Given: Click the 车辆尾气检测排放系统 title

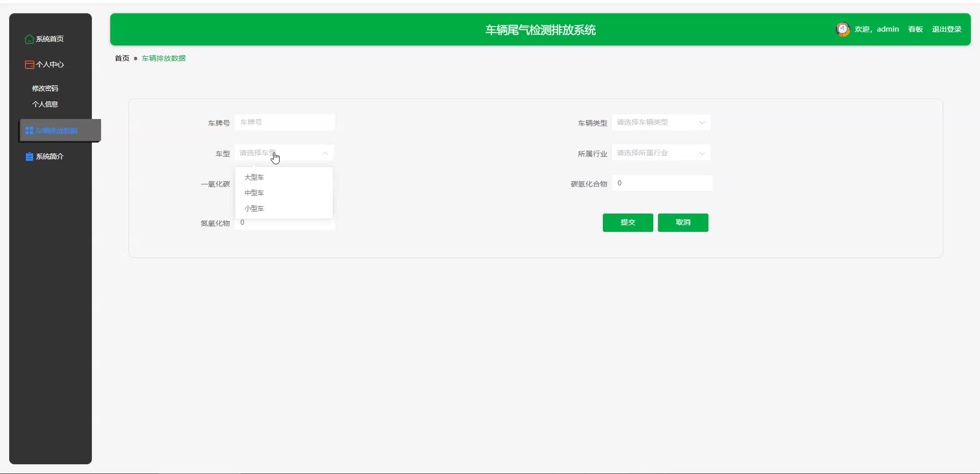Looking at the screenshot, I should pyautogui.click(x=541, y=30).
